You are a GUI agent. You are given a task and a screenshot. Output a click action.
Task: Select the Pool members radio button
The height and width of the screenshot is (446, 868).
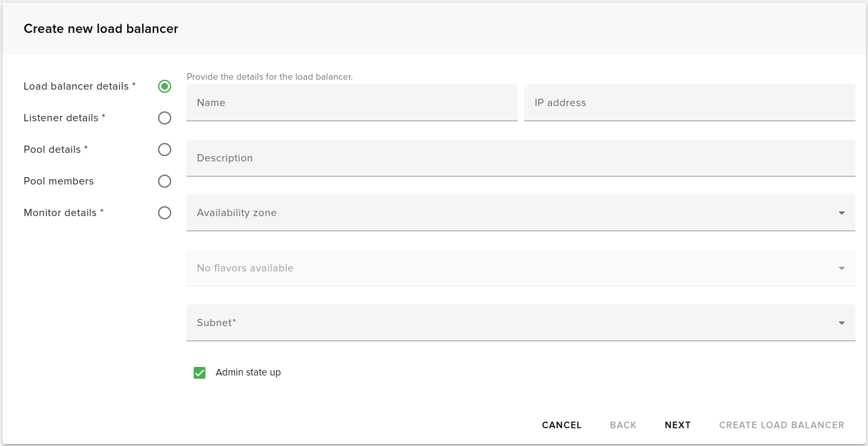(165, 181)
